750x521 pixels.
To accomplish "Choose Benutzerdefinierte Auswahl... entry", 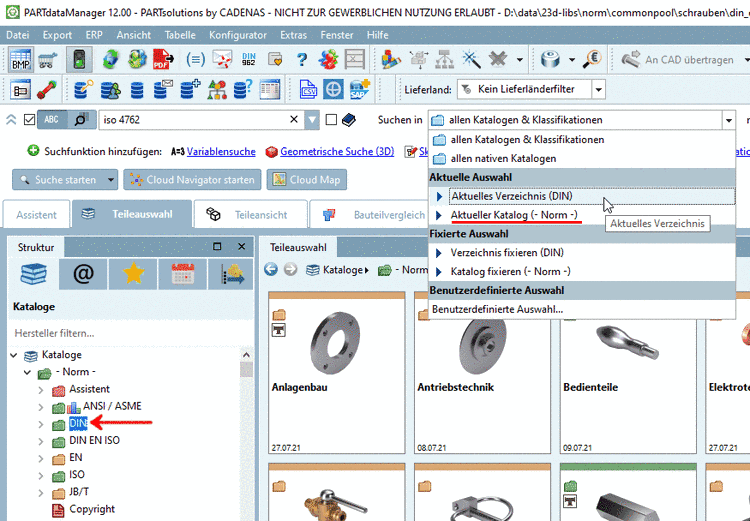I will tap(582, 310).
